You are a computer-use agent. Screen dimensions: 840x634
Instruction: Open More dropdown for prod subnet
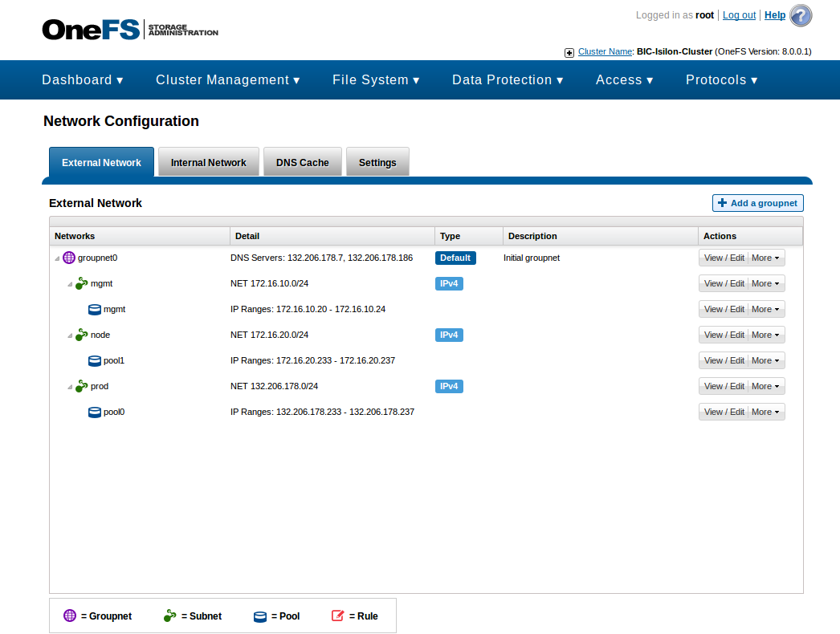click(766, 386)
